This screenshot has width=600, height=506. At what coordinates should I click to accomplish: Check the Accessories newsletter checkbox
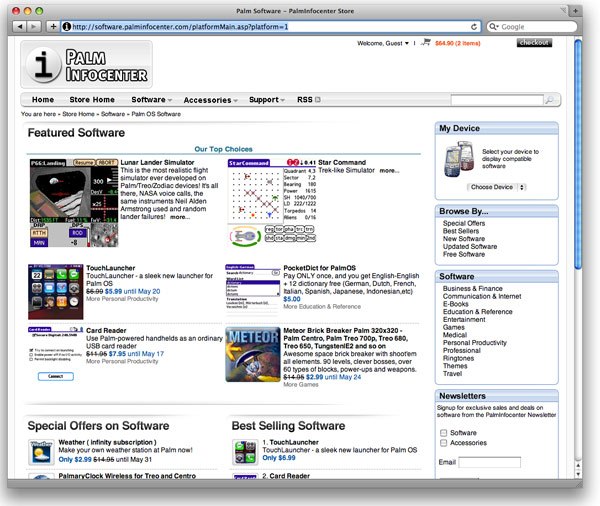(443, 443)
